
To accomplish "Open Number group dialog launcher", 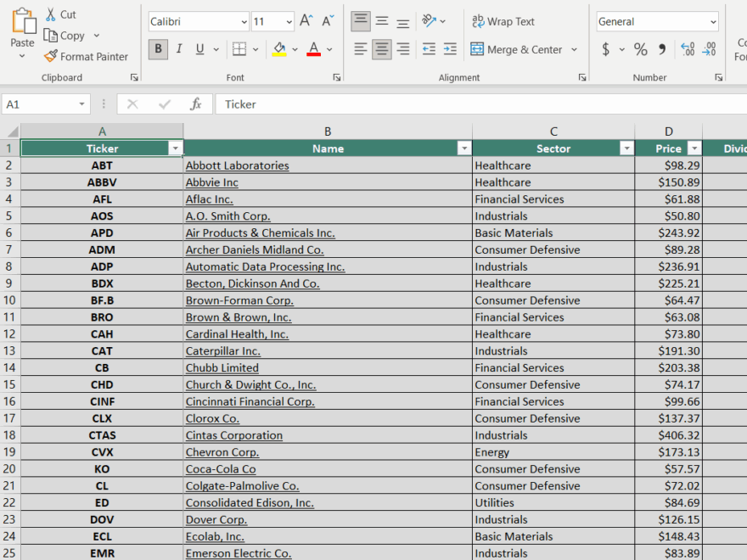I will click(718, 77).
